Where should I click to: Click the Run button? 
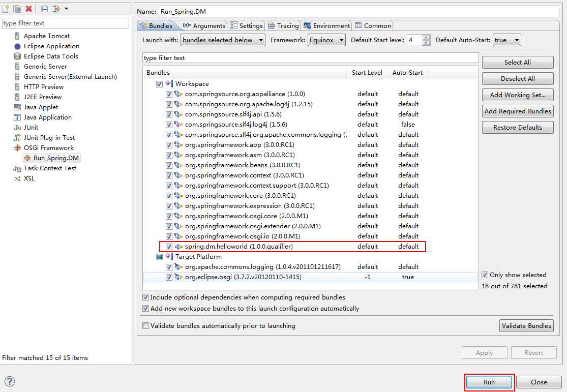point(489,382)
